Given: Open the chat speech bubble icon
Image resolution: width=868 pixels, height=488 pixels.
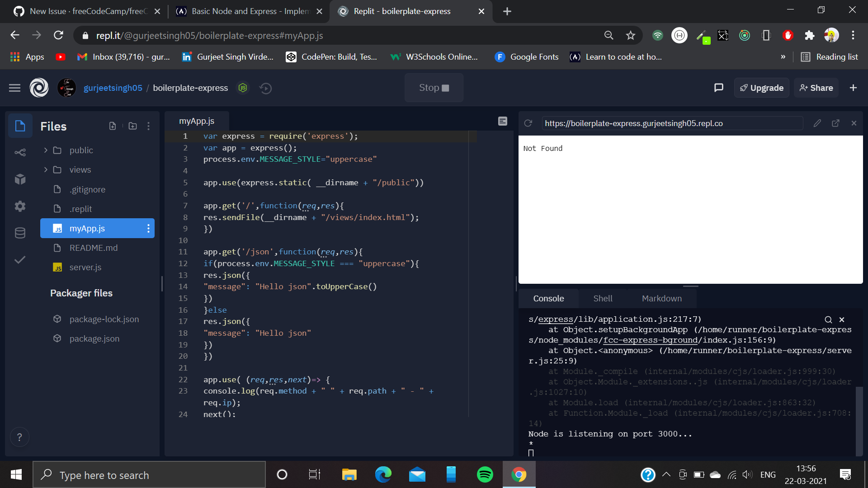Looking at the screenshot, I should click(x=718, y=88).
